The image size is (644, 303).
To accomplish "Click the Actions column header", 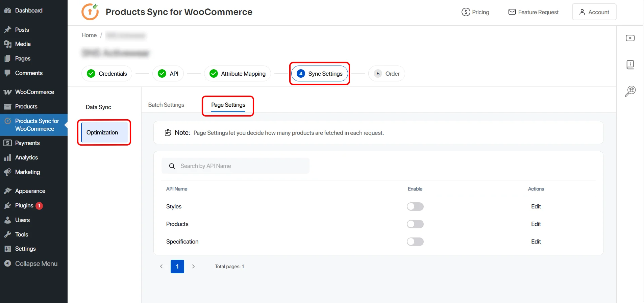I will coord(536,189).
